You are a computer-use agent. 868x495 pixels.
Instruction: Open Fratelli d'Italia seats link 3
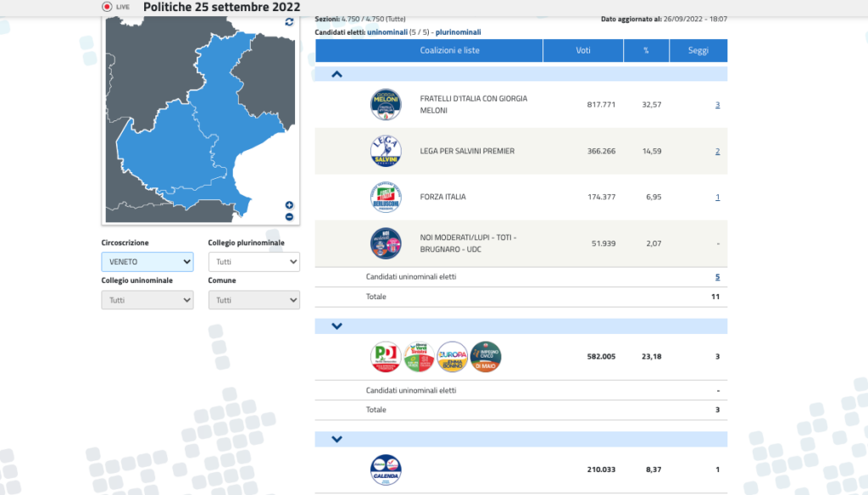point(717,104)
